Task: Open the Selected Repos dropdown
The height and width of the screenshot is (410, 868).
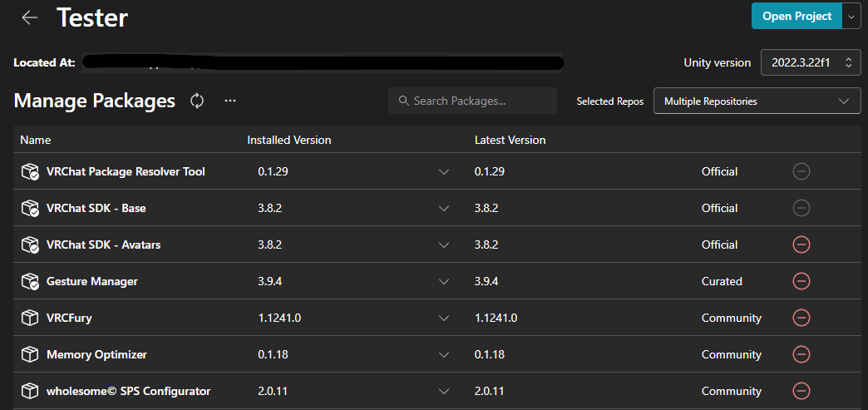Action: coord(757,101)
